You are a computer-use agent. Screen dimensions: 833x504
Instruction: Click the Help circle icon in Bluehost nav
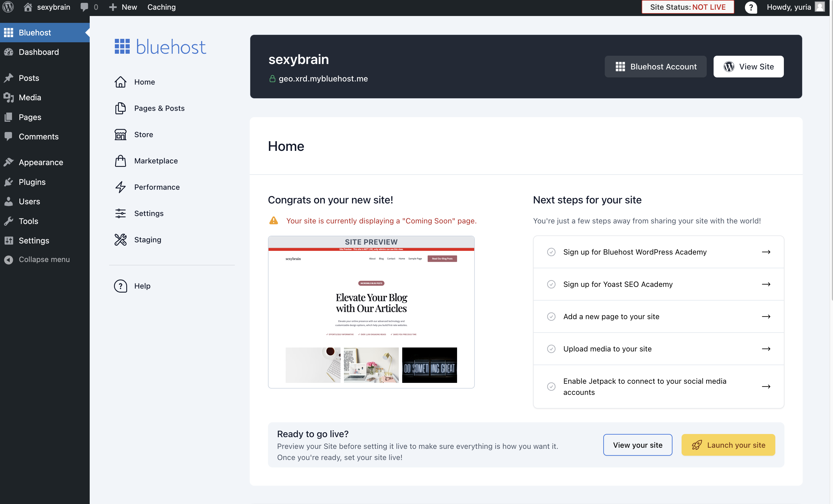(120, 286)
